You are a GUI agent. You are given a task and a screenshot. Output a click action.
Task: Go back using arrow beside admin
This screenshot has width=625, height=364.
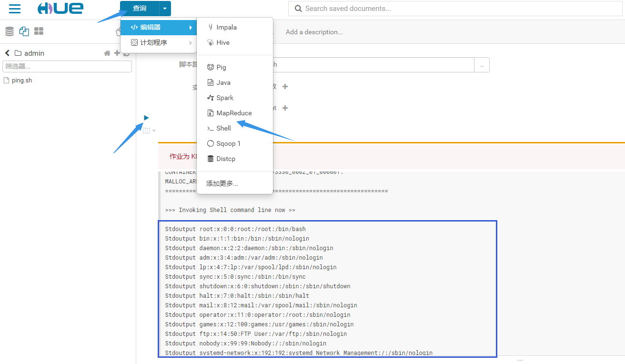pyautogui.click(x=7, y=53)
